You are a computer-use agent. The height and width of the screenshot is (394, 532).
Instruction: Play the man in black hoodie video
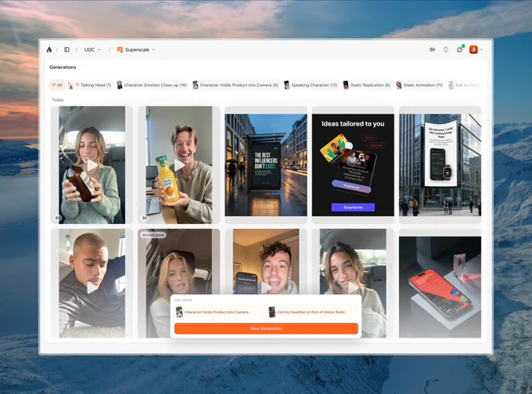(92, 287)
